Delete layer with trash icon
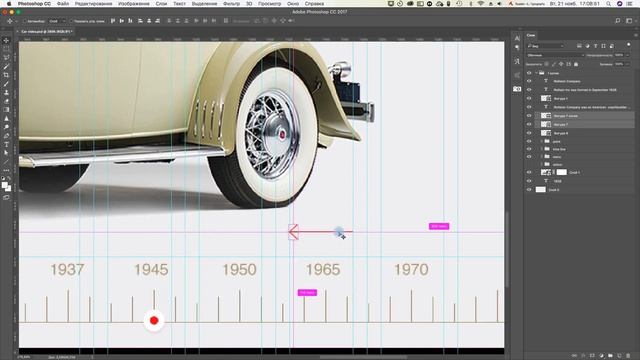This screenshot has height=360, width=640. pyautogui.click(x=628, y=356)
